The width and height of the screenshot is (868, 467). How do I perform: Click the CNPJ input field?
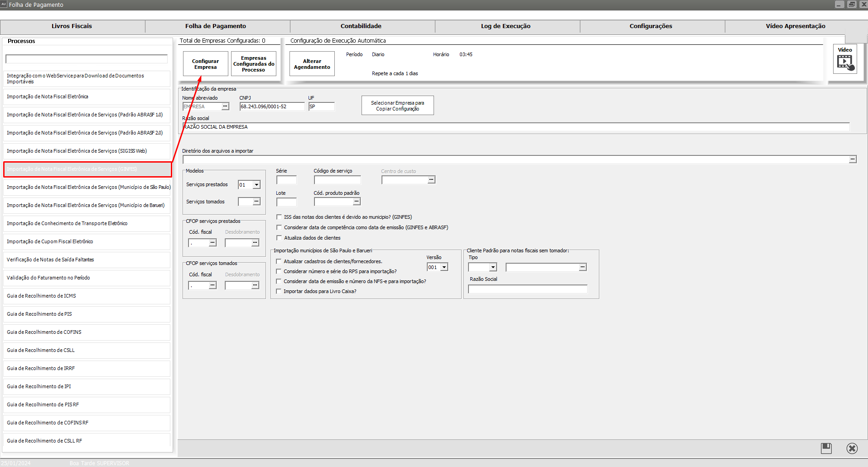[x=272, y=106]
